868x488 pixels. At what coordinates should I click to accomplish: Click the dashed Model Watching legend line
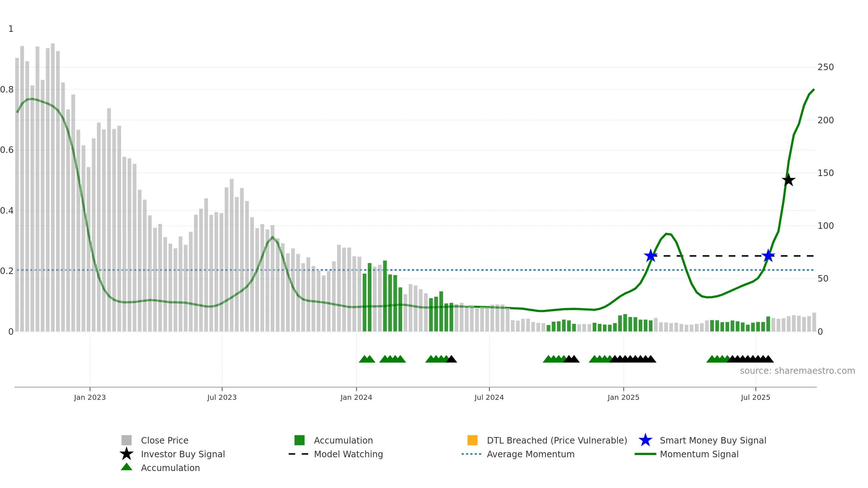[x=298, y=454]
